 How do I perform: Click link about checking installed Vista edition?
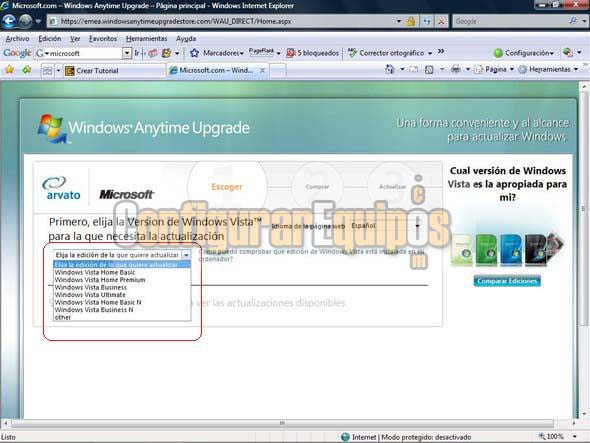[x=312, y=255]
